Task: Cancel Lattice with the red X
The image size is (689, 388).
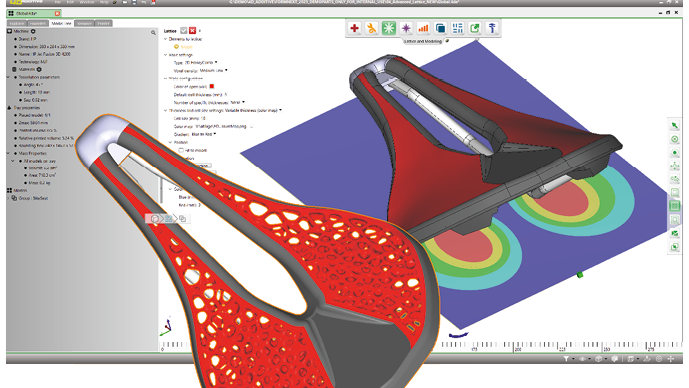Action: (x=192, y=31)
